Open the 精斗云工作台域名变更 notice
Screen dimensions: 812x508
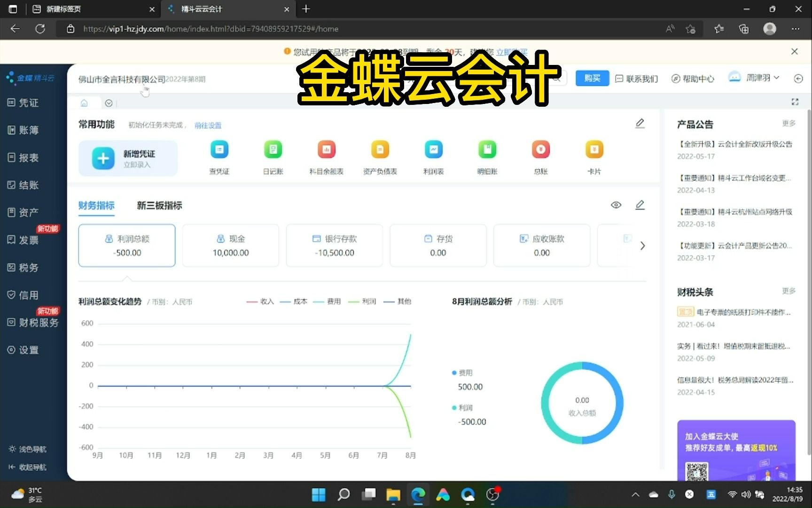[x=734, y=178]
